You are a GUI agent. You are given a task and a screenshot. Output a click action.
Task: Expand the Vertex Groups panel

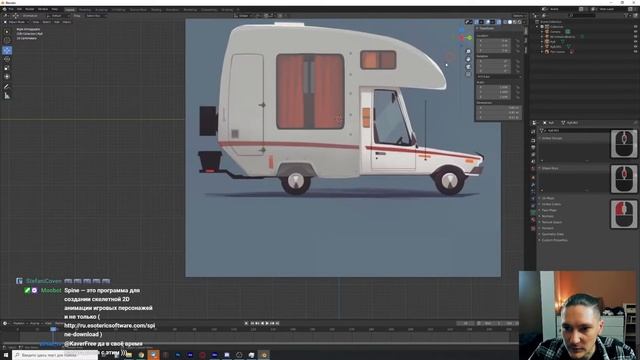point(552,138)
